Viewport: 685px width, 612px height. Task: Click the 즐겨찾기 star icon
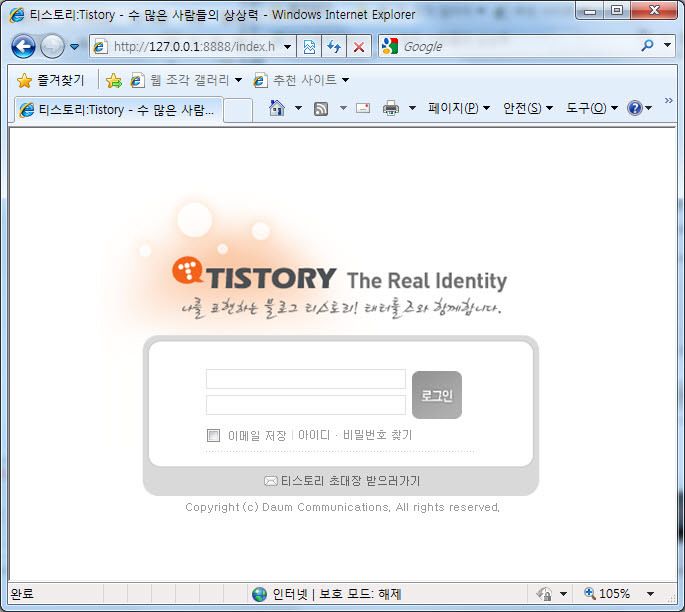click(24, 80)
